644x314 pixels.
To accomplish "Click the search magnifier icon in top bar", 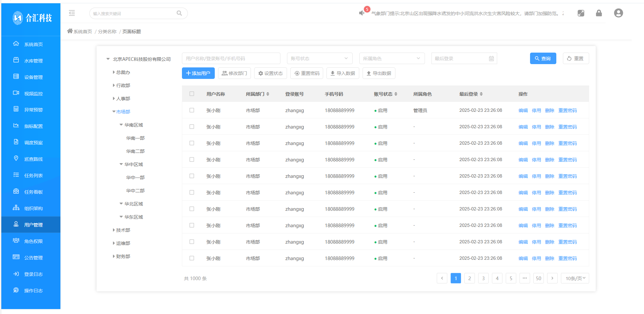I will tap(179, 13).
